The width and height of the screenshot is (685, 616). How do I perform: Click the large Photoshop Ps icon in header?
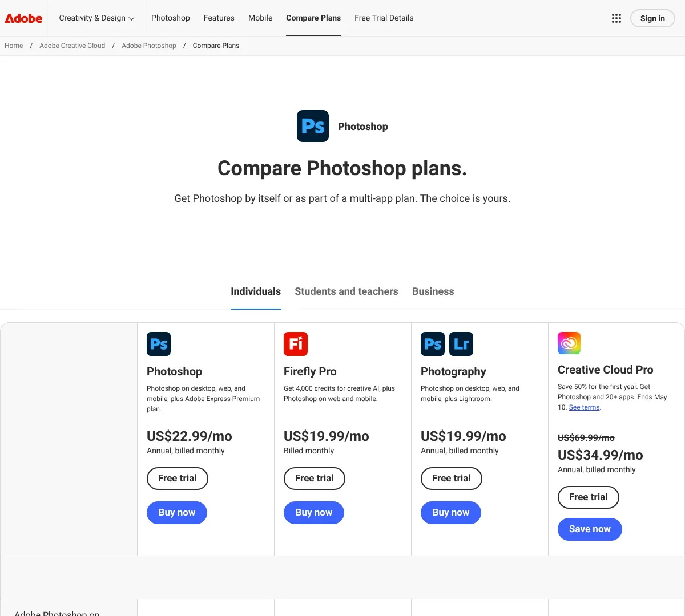coord(313,126)
